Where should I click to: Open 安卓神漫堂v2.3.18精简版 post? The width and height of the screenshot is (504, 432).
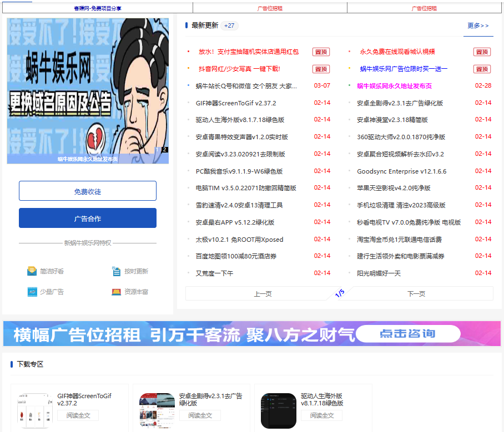pyautogui.click(x=392, y=120)
